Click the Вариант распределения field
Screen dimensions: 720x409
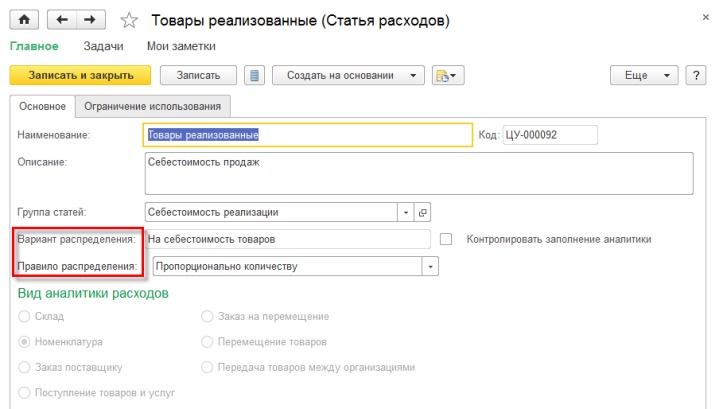click(288, 239)
